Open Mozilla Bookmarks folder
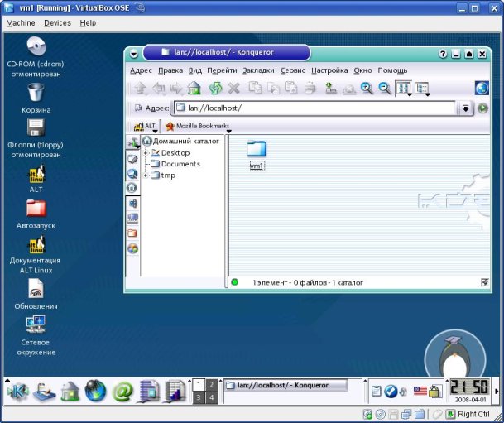The width and height of the screenshot is (504, 423). [198, 126]
